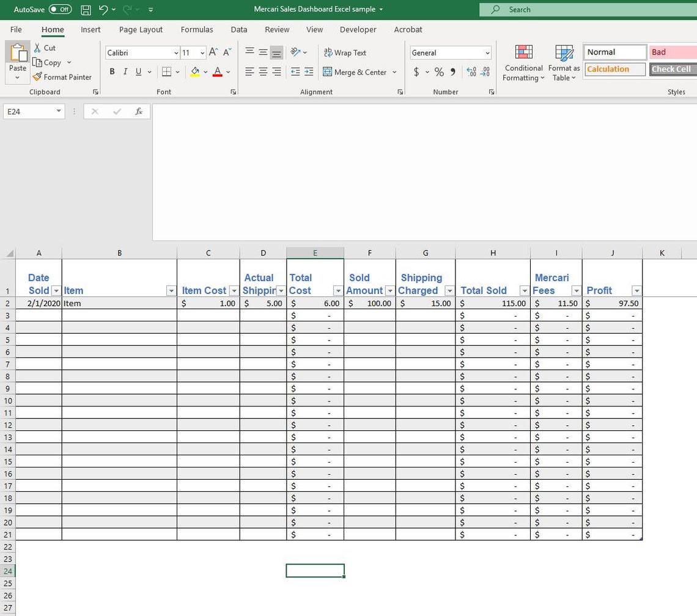
Task: Open the Developer ribbon tab
Action: (358, 29)
